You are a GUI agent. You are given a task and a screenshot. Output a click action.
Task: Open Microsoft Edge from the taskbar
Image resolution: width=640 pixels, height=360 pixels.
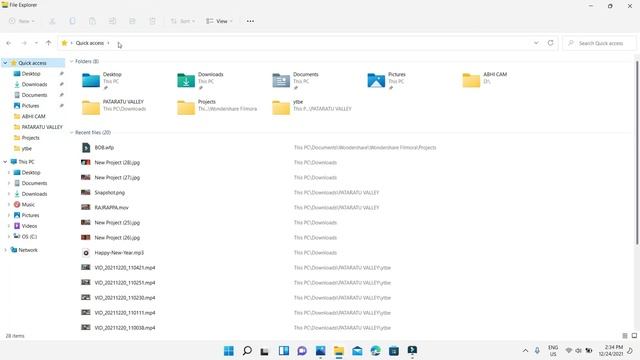pyautogui.click(x=376, y=350)
